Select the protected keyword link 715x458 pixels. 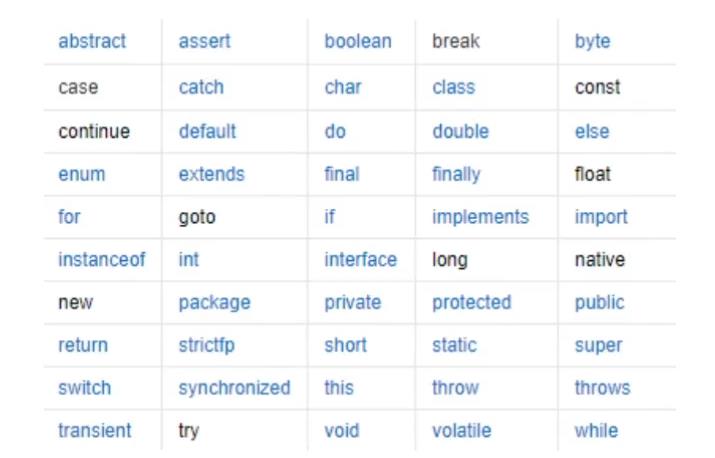click(x=471, y=303)
